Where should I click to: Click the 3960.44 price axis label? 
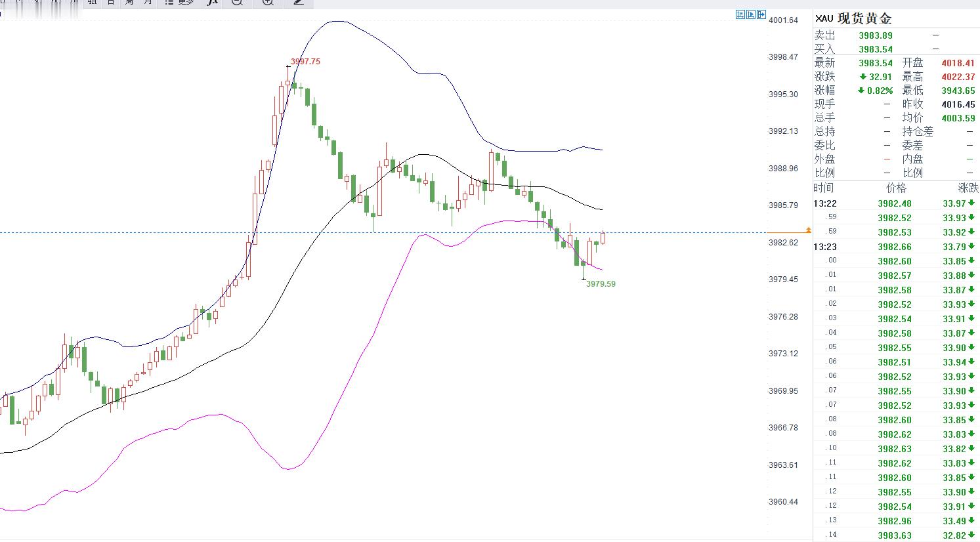point(783,502)
